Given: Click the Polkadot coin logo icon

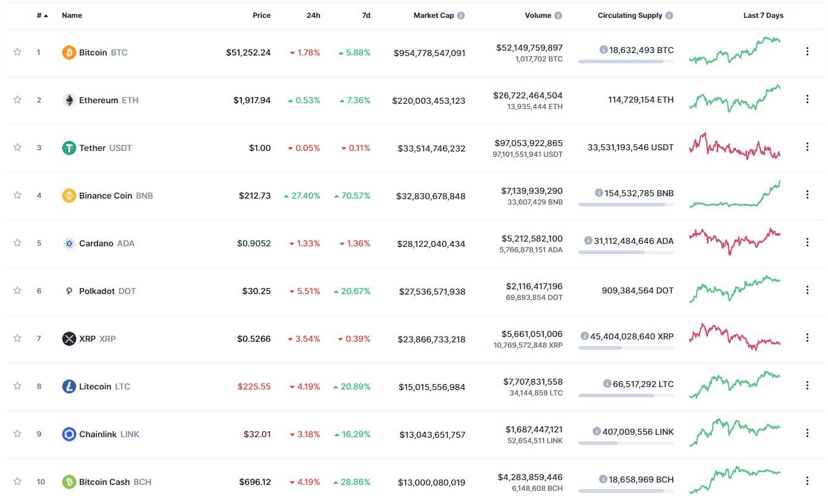Looking at the screenshot, I should tap(69, 291).
